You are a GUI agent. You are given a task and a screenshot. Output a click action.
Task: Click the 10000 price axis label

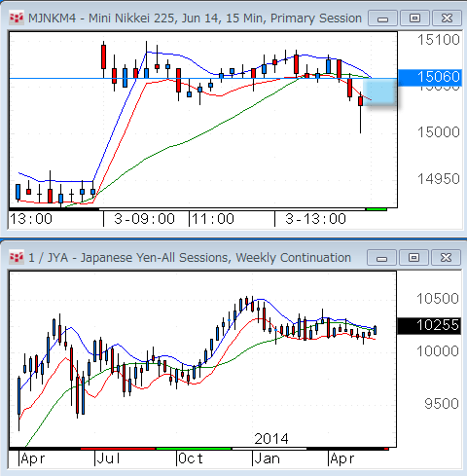pos(438,351)
